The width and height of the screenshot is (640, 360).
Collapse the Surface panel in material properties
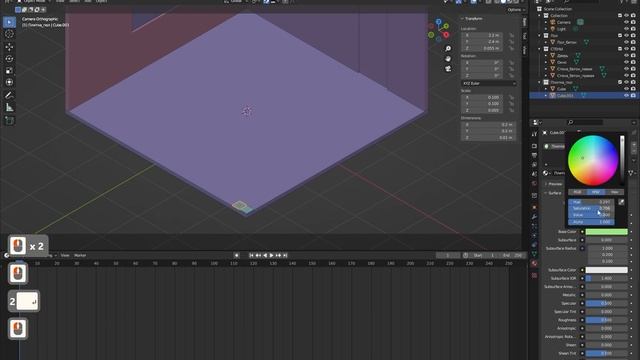[x=553, y=193]
